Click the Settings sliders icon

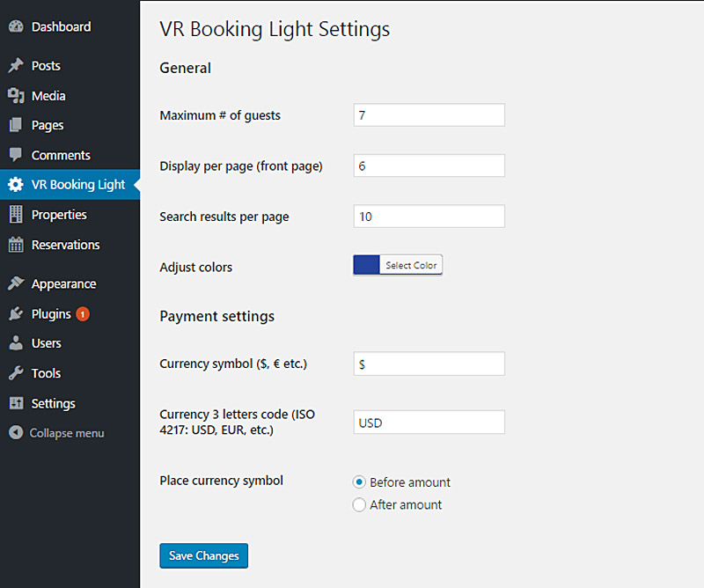click(16, 403)
